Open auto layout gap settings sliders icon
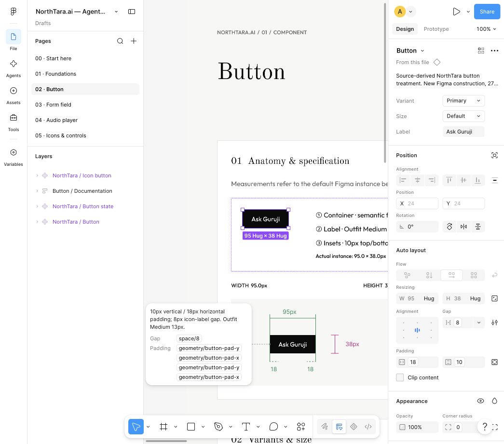 coord(494,323)
